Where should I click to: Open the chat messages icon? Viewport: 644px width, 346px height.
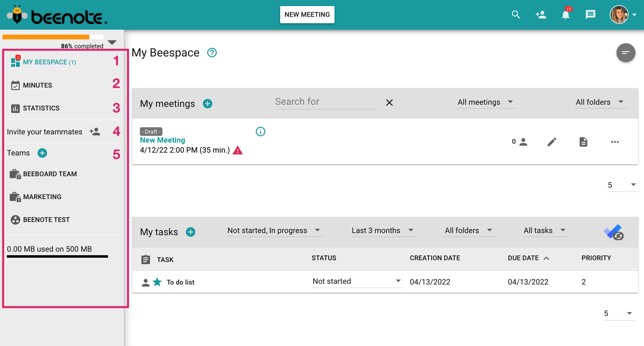[x=590, y=15]
